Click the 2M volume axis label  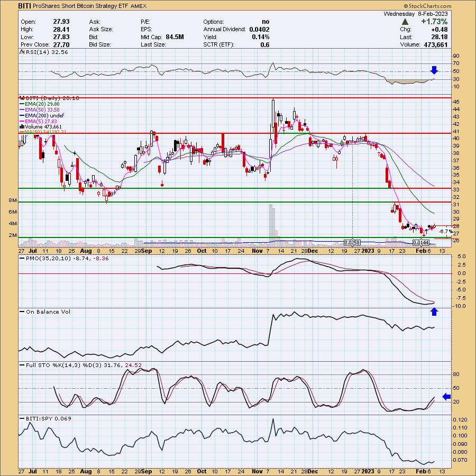click(x=13, y=235)
